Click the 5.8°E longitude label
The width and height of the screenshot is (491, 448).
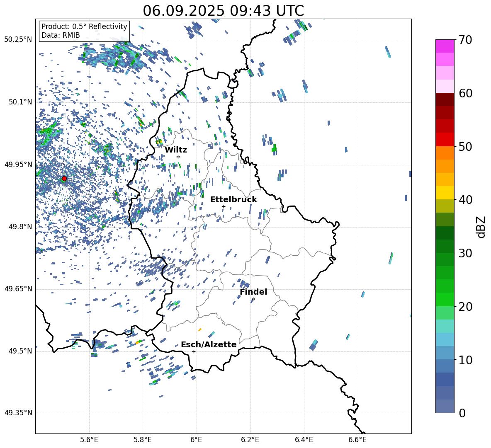[x=143, y=440]
